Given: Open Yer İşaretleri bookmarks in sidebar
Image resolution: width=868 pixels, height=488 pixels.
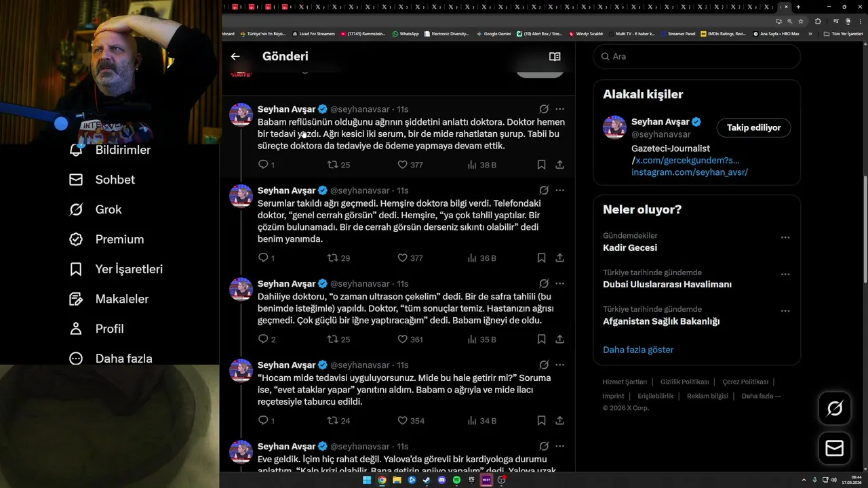Looking at the screenshot, I should click(x=116, y=269).
